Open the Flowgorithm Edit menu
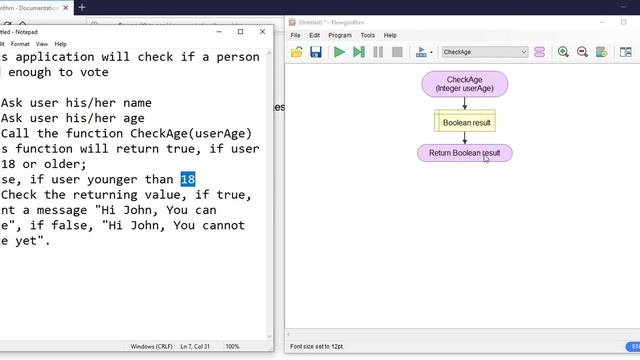 [314, 36]
